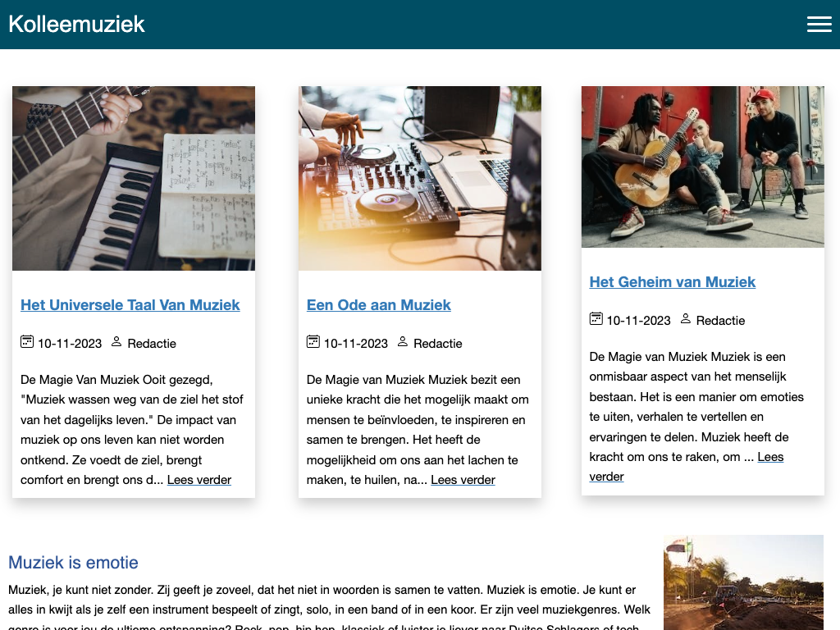Click the street musicians guitar thumbnail
This screenshot has height=630, width=840.
click(x=703, y=167)
